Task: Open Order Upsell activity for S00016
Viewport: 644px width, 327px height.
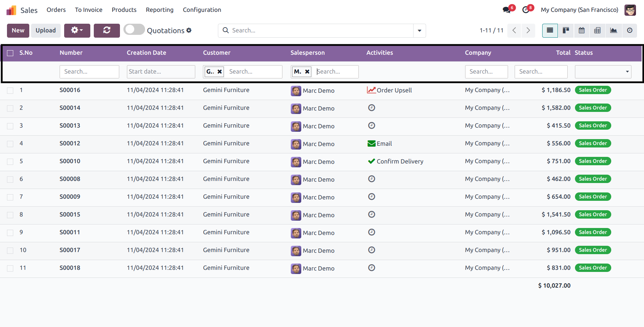Action: (389, 90)
